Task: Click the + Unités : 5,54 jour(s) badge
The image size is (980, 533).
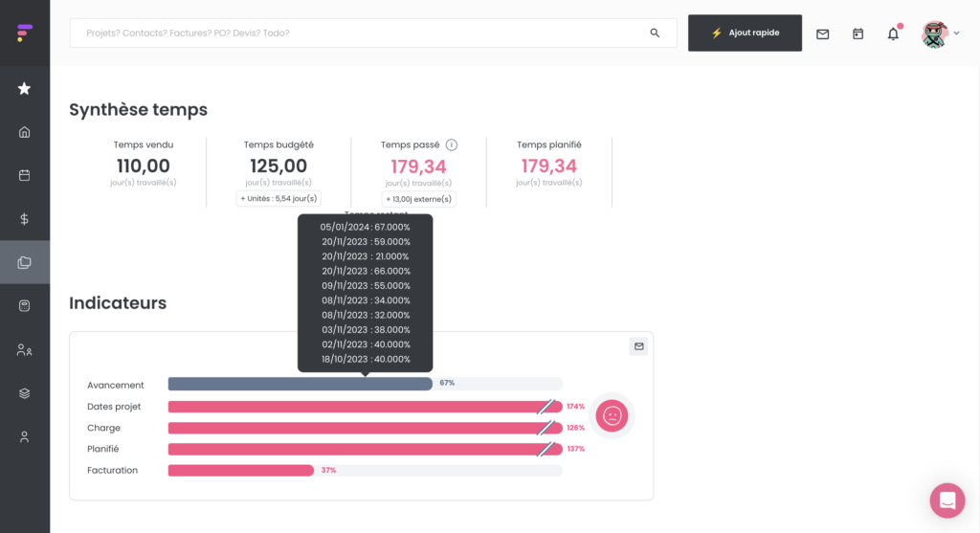Action: pyautogui.click(x=278, y=199)
